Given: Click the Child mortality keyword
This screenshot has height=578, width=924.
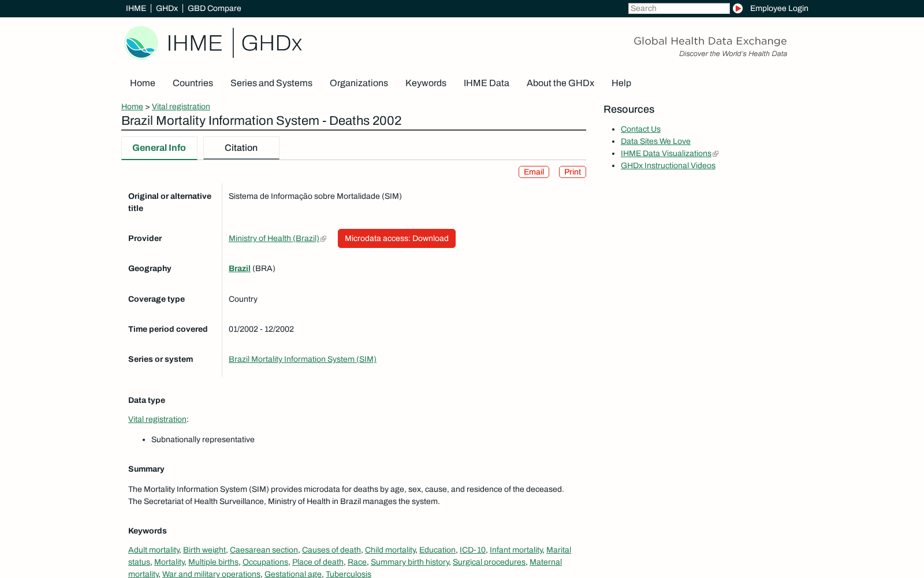Looking at the screenshot, I should pyautogui.click(x=390, y=550).
